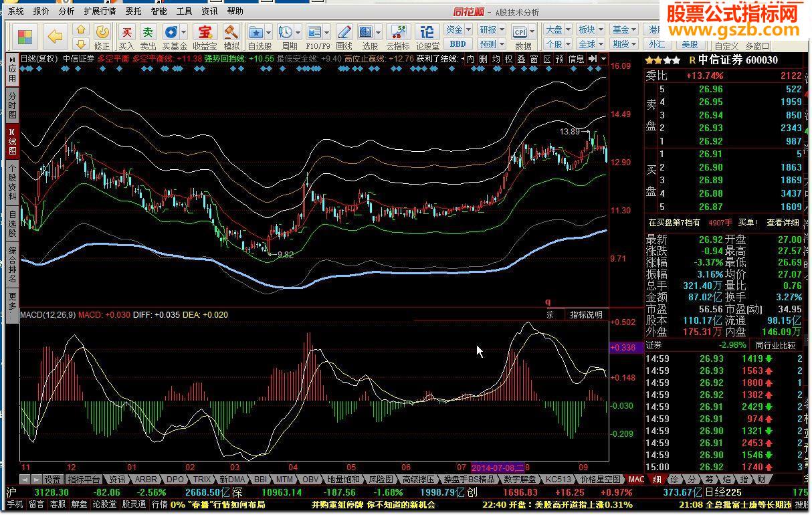Click the 2014-07-08 date marker on timeline

pyautogui.click(x=499, y=467)
